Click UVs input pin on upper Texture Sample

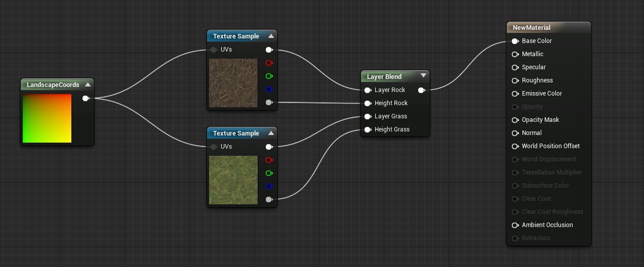(214, 50)
